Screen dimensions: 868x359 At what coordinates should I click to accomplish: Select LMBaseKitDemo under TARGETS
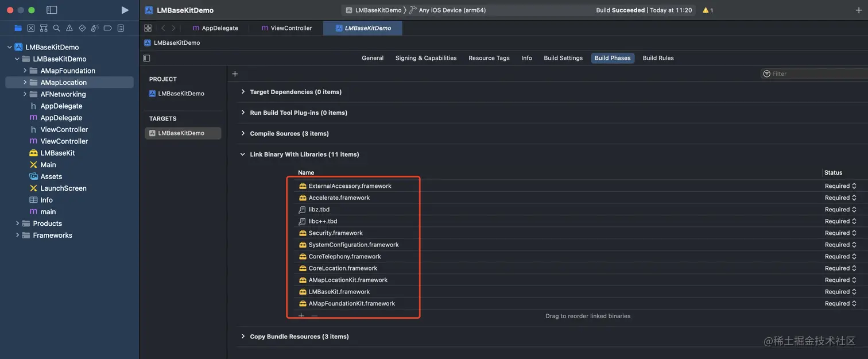(x=183, y=133)
